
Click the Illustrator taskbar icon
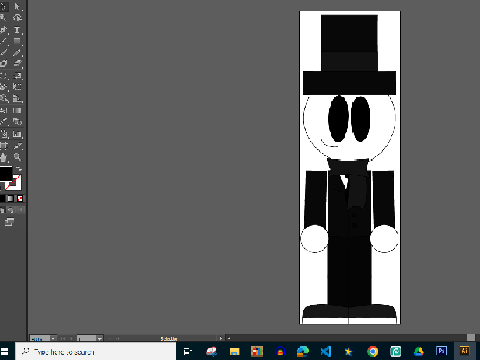(x=464, y=351)
